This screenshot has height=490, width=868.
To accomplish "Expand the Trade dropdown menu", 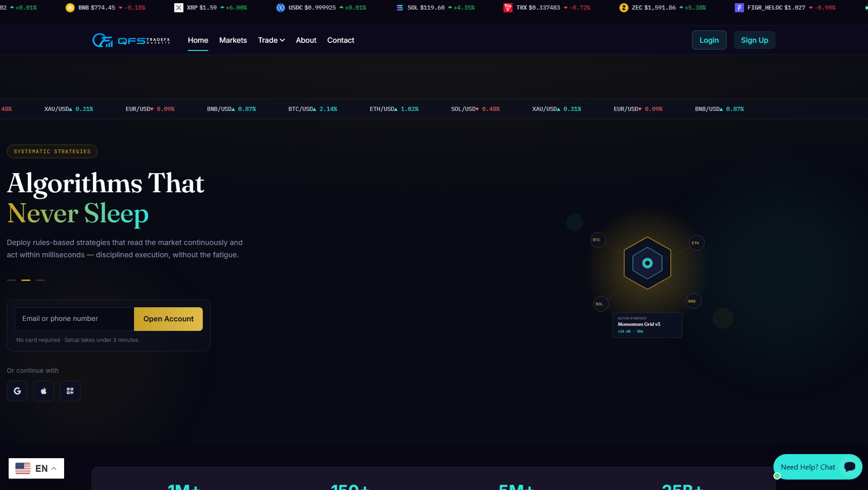I will pyautogui.click(x=271, y=40).
